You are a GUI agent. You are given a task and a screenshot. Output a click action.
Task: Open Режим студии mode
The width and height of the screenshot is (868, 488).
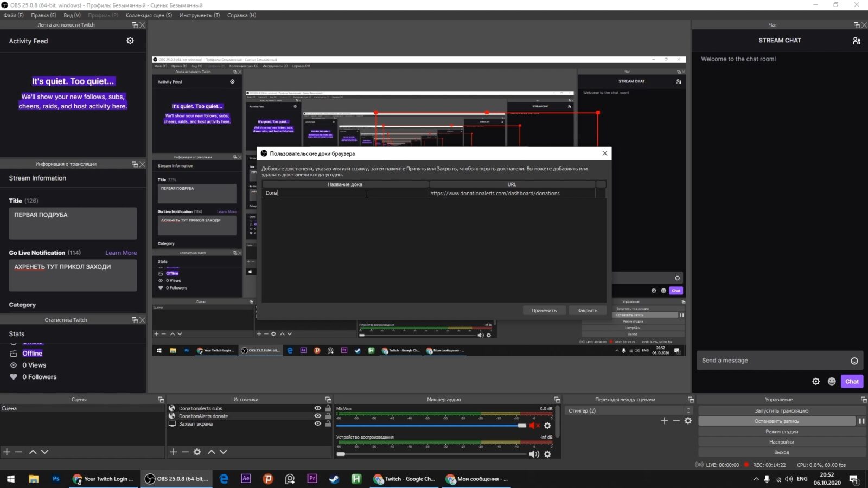781,432
